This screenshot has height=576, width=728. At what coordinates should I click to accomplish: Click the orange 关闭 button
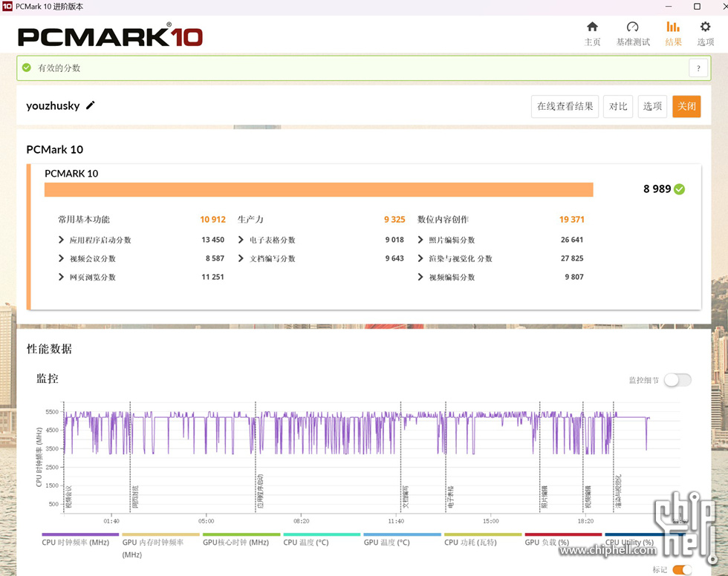(686, 106)
